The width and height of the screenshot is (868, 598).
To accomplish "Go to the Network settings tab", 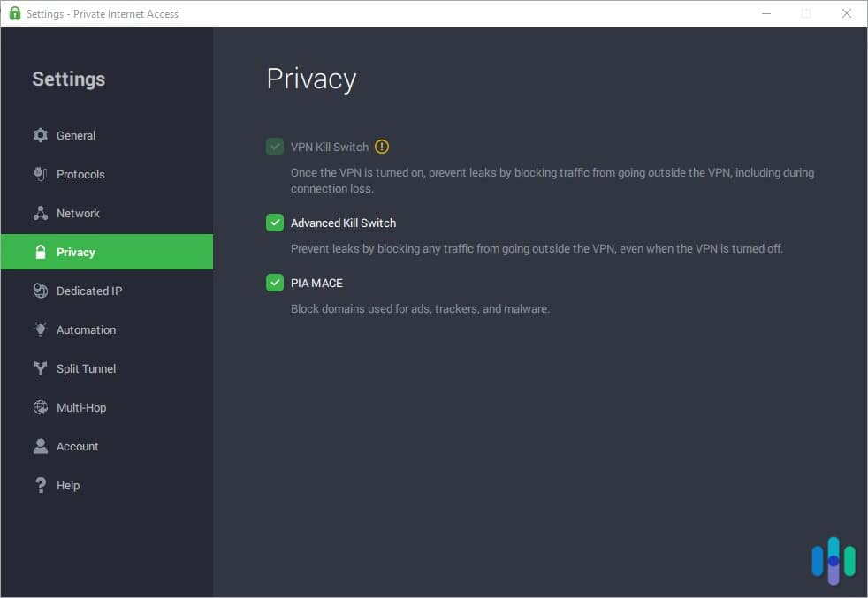I will click(107, 213).
